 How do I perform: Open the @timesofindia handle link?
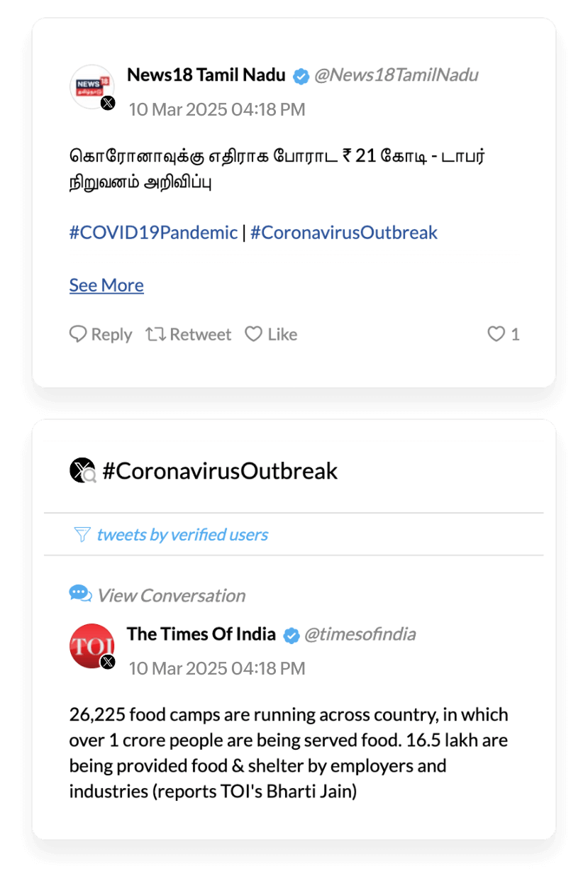[360, 634]
